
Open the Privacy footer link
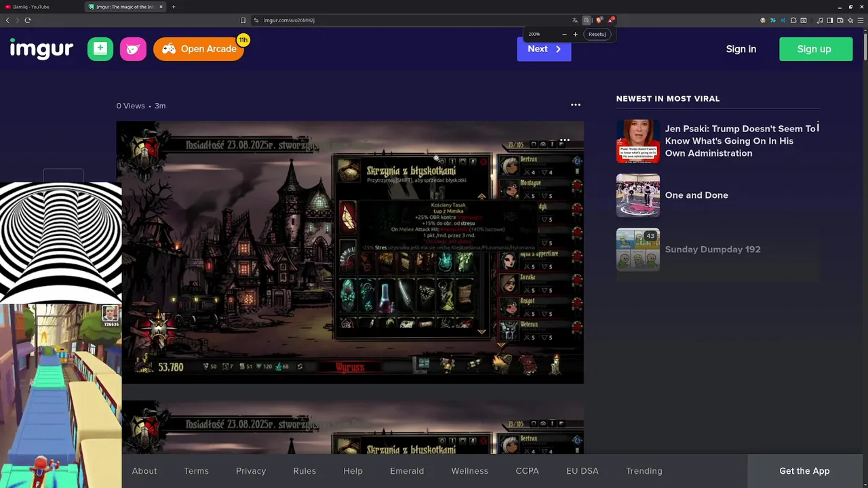point(251,471)
